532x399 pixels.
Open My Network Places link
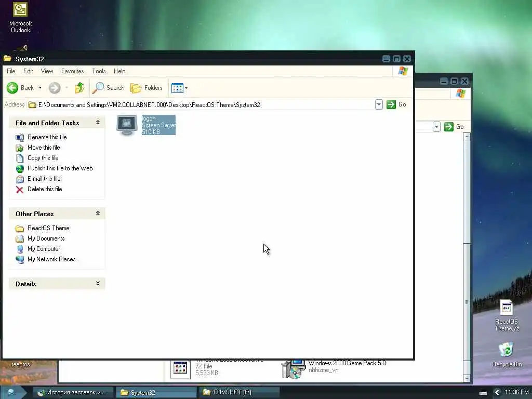(x=51, y=259)
